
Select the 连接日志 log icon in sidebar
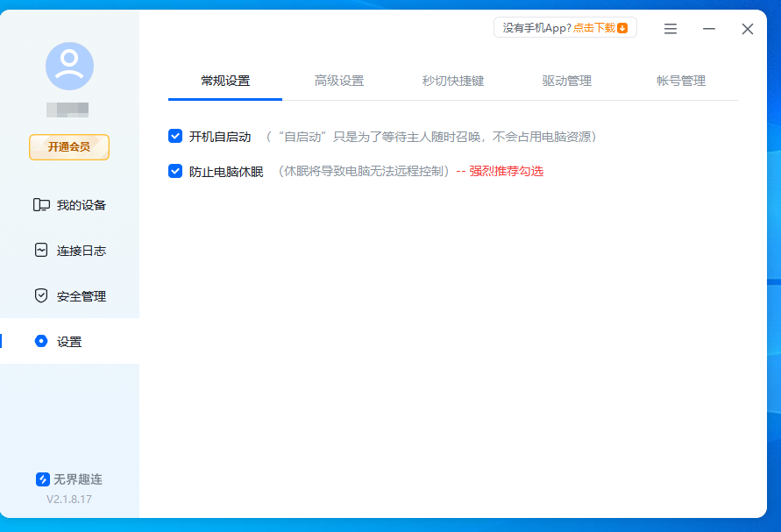pyautogui.click(x=41, y=250)
